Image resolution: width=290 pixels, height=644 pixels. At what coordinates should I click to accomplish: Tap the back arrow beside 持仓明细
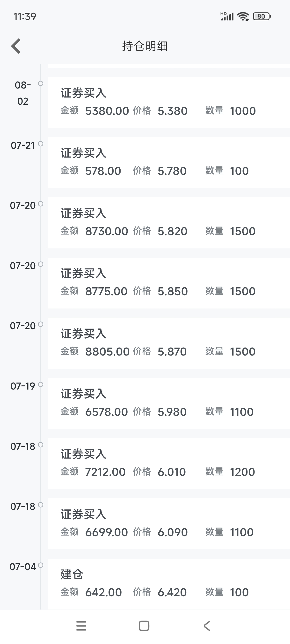click(16, 46)
